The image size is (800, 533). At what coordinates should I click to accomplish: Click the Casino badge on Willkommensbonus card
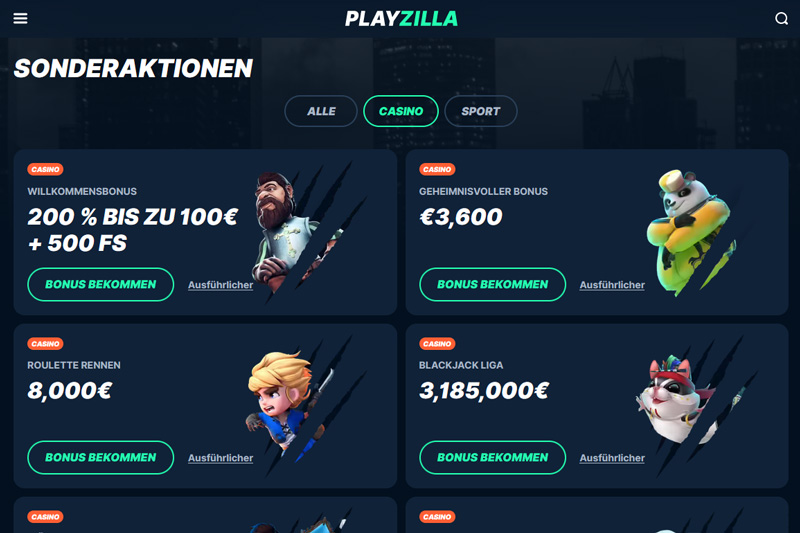tap(45, 169)
